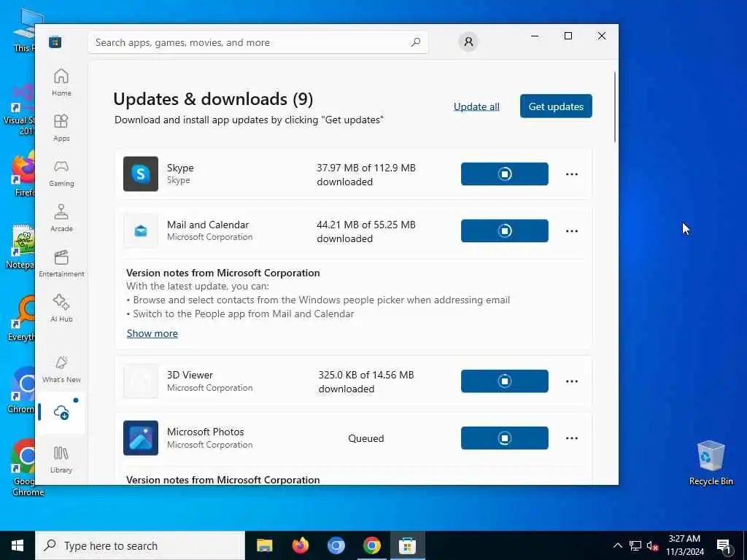This screenshot has width=747, height=560.
Task: Show hidden system tray icons
Action: pyautogui.click(x=617, y=545)
